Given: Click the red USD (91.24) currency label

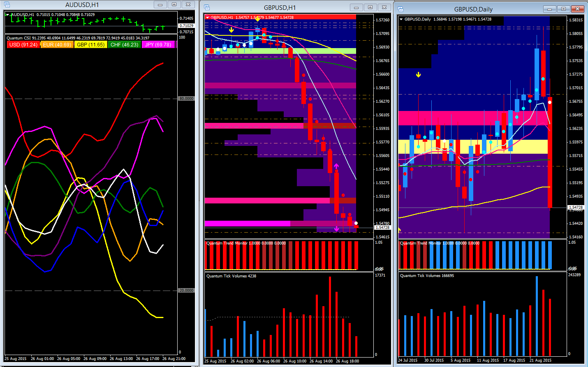Looking at the screenshot, I should click(x=23, y=45).
